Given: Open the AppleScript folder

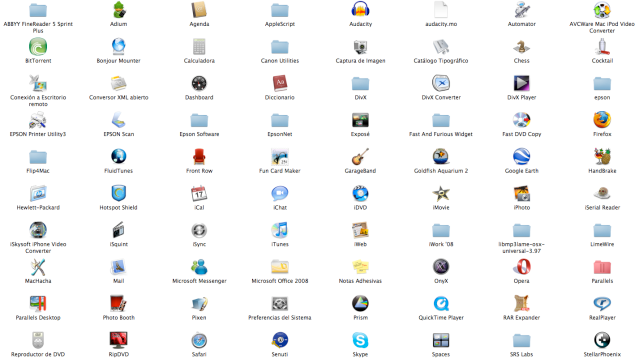Looking at the screenshot, I should coord(280,10).
